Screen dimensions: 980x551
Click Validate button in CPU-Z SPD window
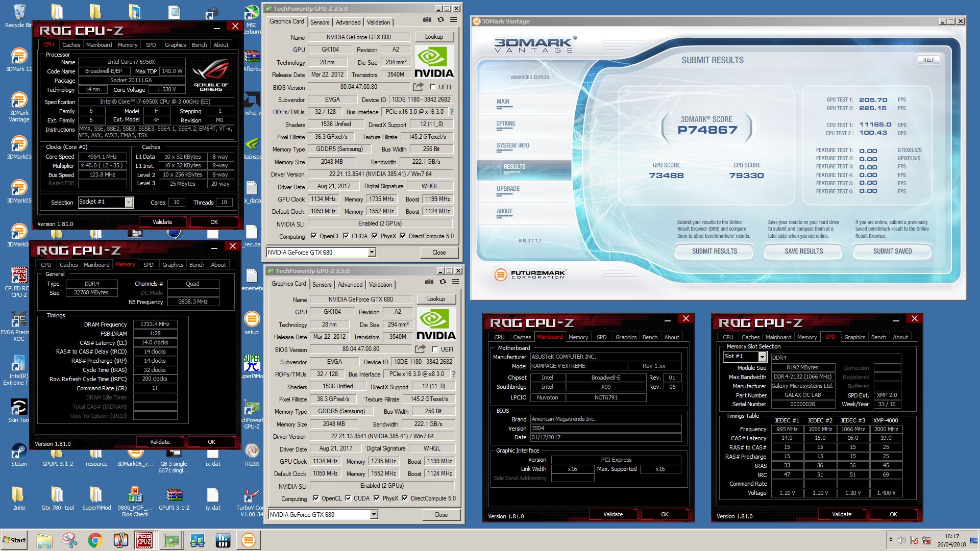[x=842, y=514]
